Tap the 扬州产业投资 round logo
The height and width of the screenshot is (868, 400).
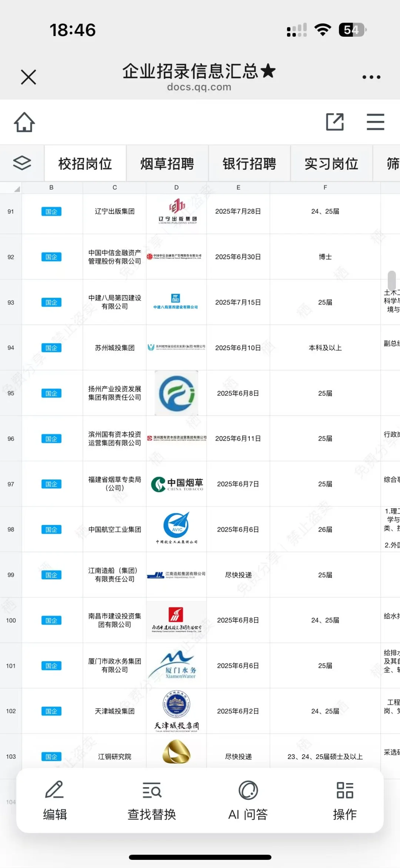pos(176,393)
